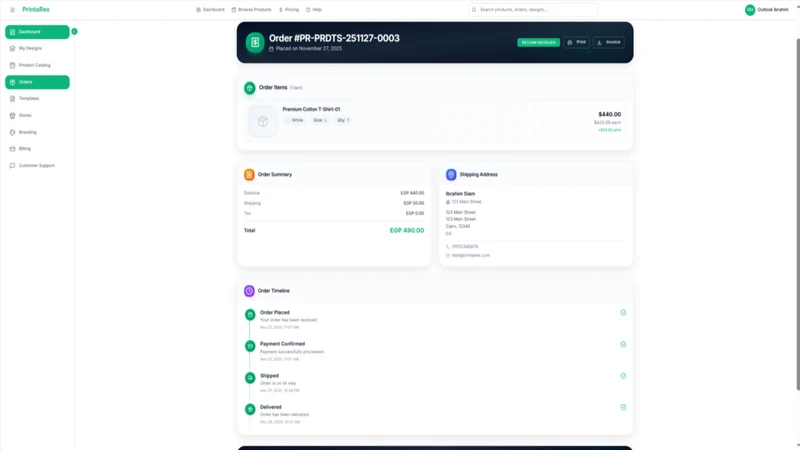Image resolution: width=800 pixels, height=450 pixels.
Task: Click the green badge next to Dashboard
Action: point(74,32)
